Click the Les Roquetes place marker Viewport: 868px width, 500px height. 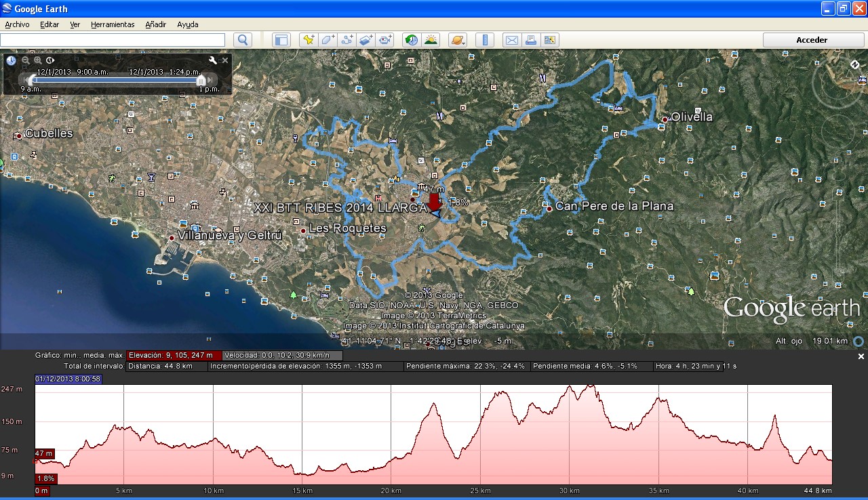tap(303, 231)
